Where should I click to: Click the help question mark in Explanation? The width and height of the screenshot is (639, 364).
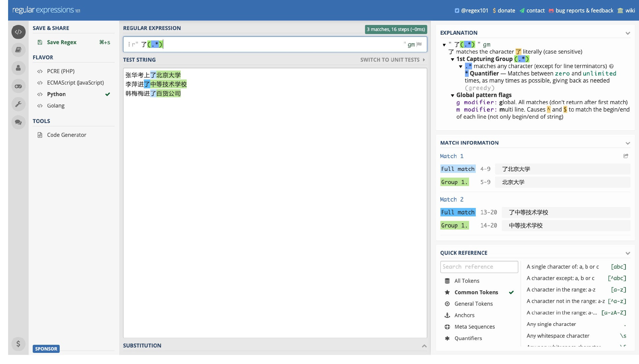click(611, 66)
